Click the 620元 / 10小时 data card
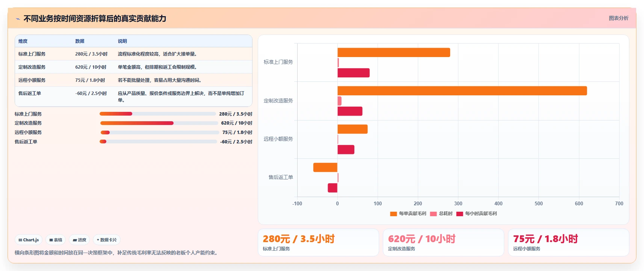This screenshot has width=644, height=271. point(443,242)
